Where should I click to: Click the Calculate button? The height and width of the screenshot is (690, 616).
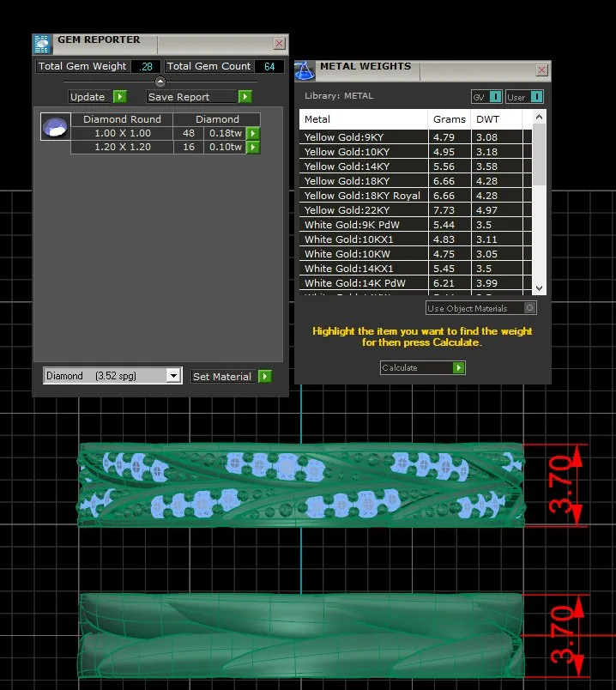(422, 367)
